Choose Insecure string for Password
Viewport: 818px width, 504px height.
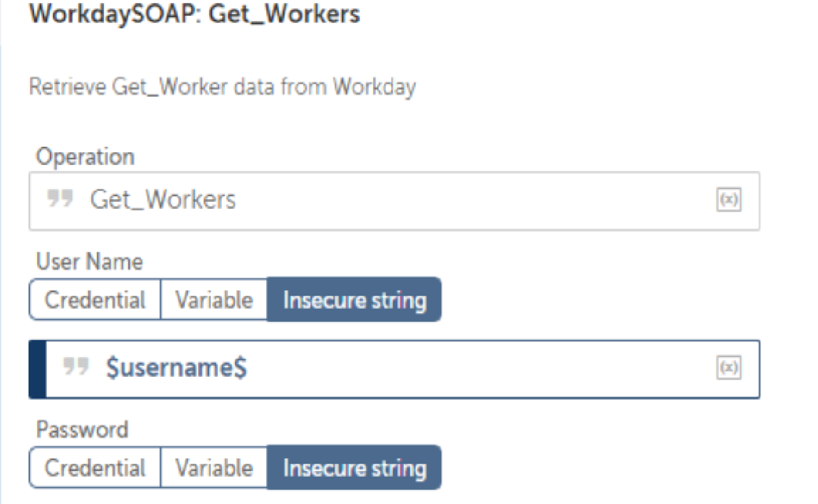pyautogui.click(x=354, y=468)
